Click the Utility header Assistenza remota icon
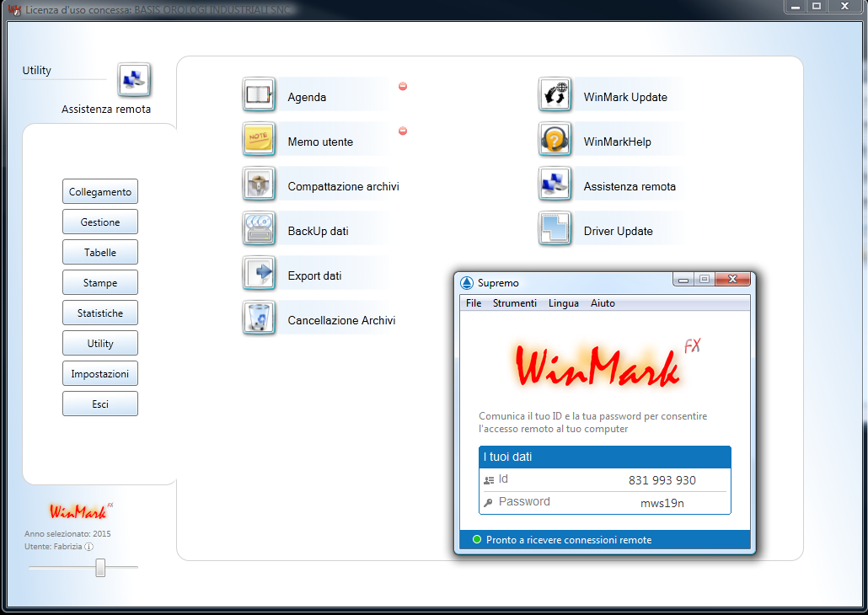This screenshot has height=615, width=868. [x=134, y=80]
